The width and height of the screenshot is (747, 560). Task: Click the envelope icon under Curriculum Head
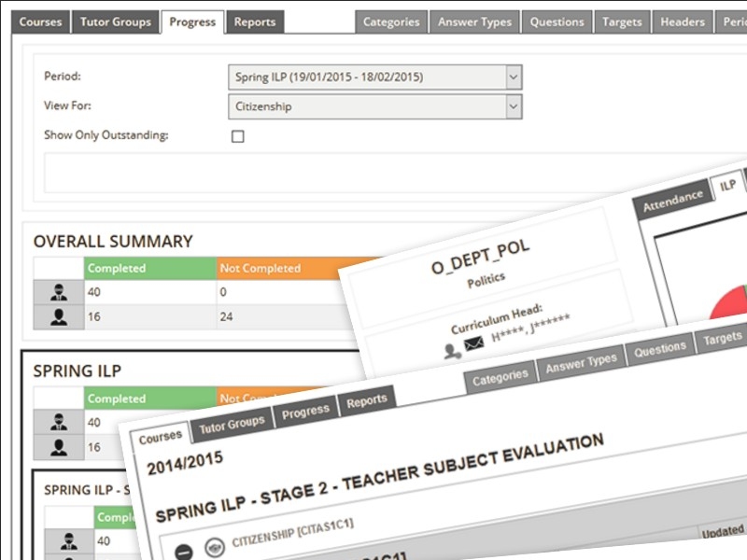473,345
